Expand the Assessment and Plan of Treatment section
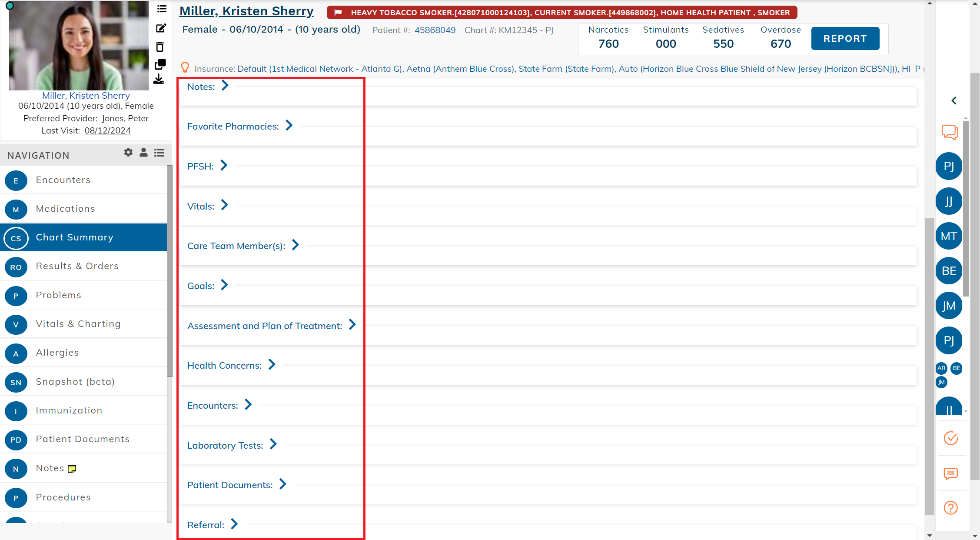 point(352,324)
